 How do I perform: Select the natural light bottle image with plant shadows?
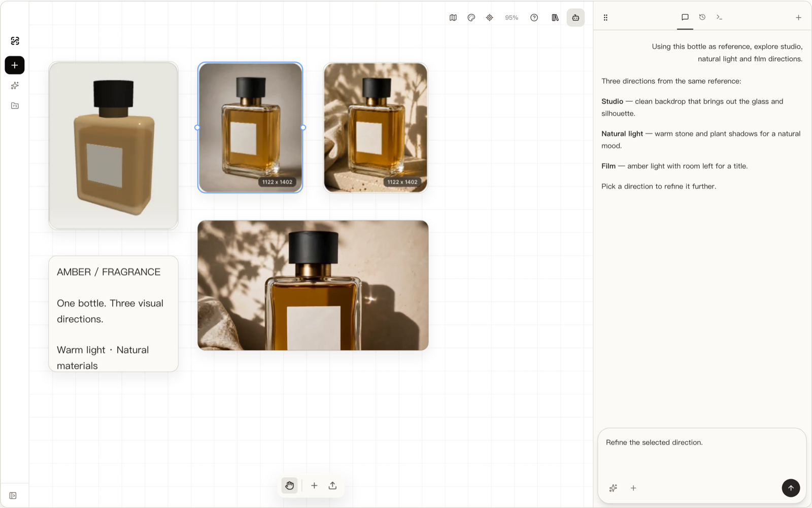[376, 127]
